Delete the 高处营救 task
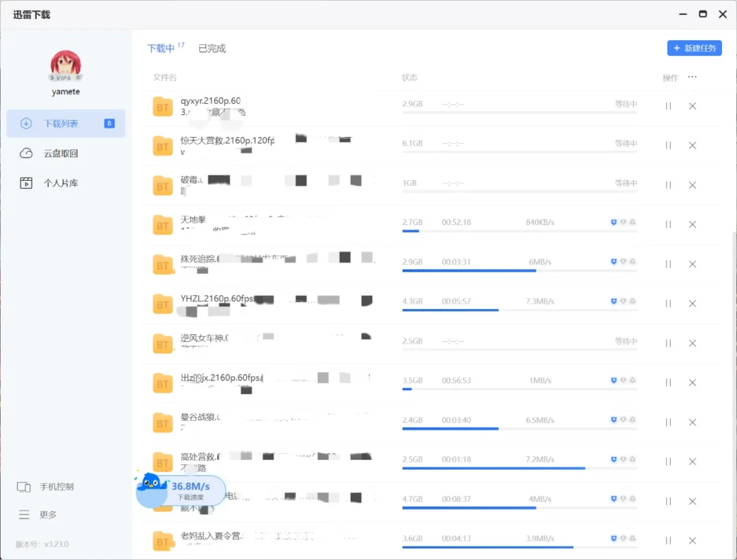This screenshot has height=560, width=737. 693,462
